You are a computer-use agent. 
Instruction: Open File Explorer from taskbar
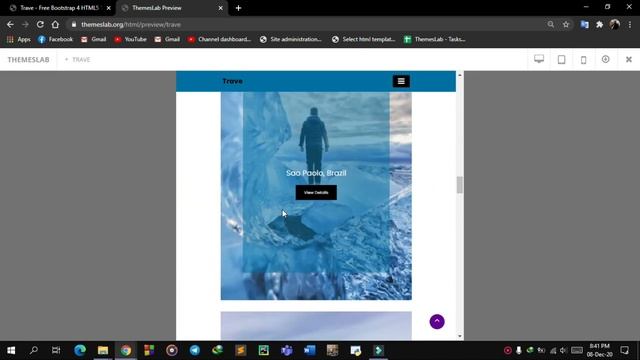click(103, 350)
